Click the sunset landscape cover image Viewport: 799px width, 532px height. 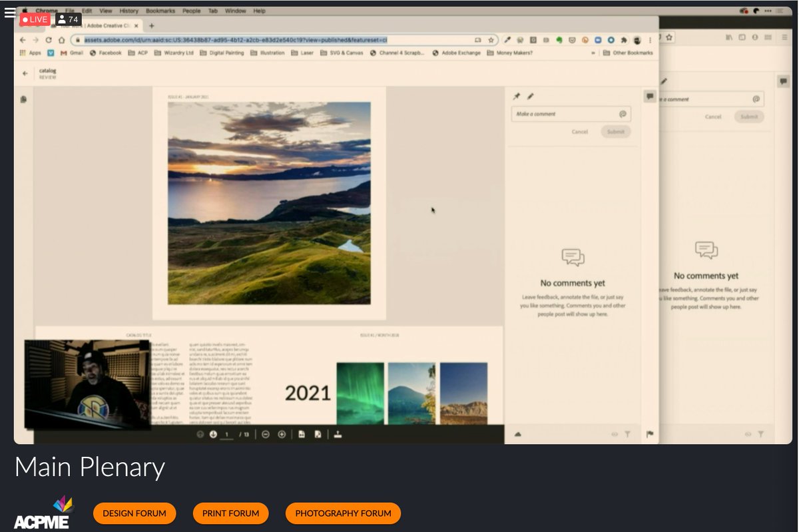tap(269, 203)
